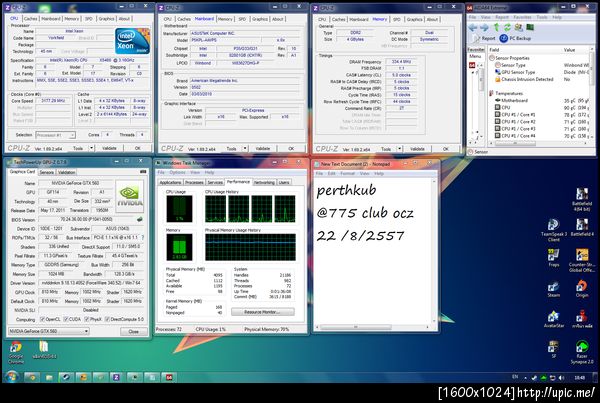Image resolution: width=600 pixels, height=403 pixels.
Task: Click AIDA64 refresh icon
Action: click(507, 27)
